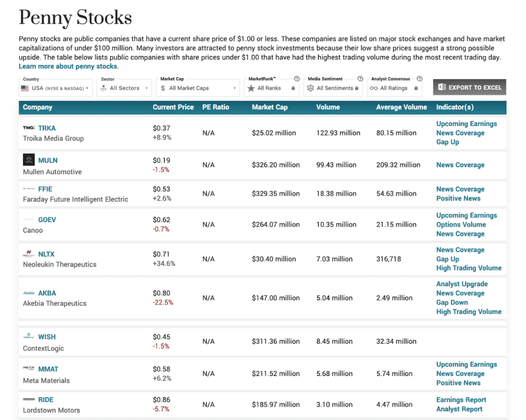Open the Country dropdown
Screen dimensions: 526x420
[56, 88]
